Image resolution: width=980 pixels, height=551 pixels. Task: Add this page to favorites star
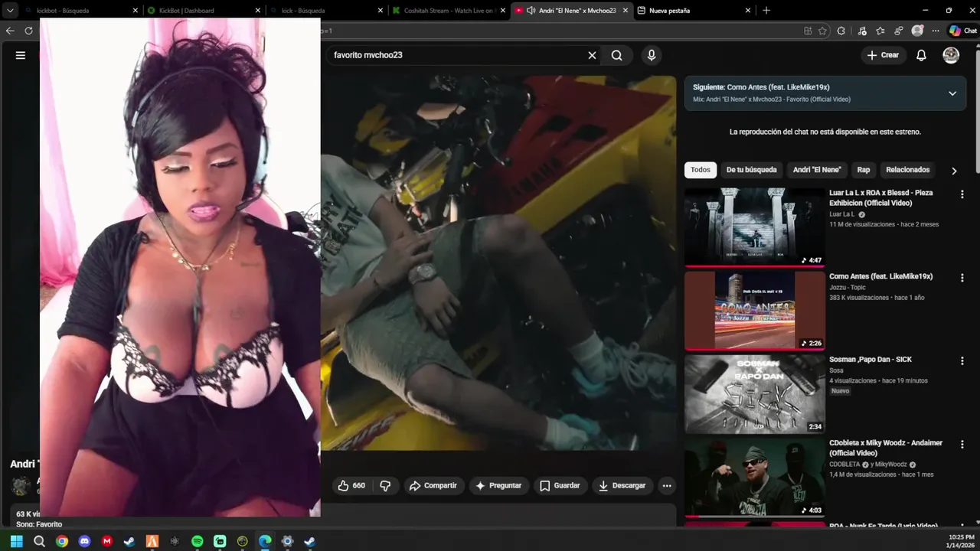tap(822, 31)
